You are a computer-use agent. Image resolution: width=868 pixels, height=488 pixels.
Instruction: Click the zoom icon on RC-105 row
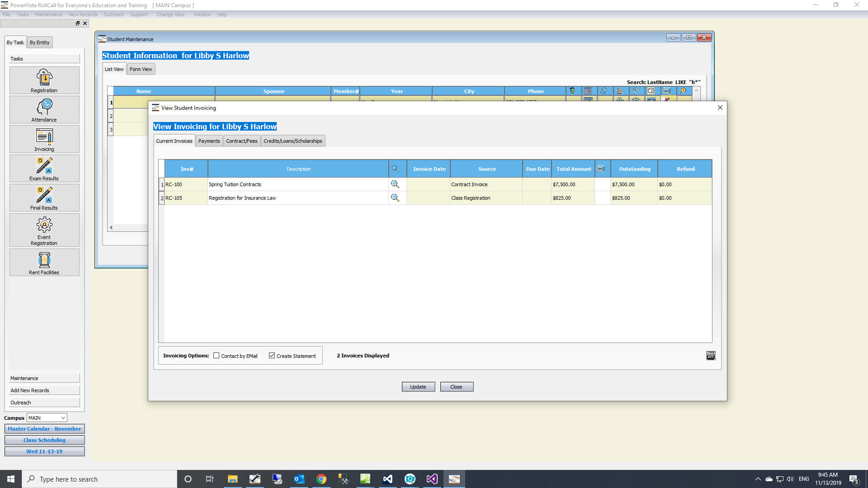[x=395, y=197]
